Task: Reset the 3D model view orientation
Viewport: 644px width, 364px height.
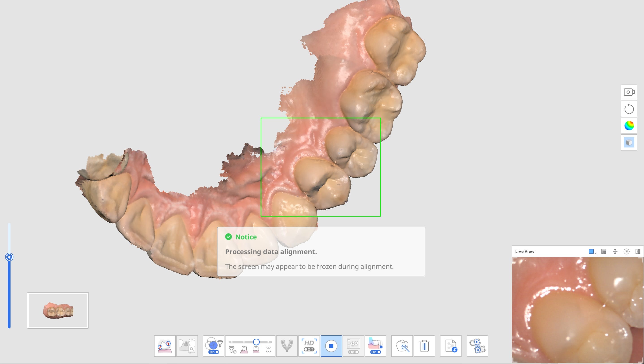Action: pyautogui.click(x=629, y=109)
